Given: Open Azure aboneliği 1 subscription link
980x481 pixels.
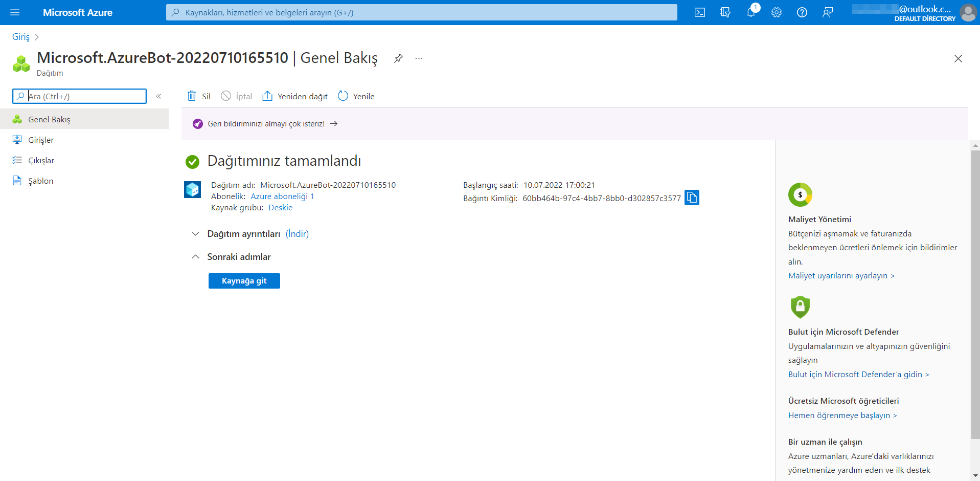Looking at the screenshot, I should (282, 196).
